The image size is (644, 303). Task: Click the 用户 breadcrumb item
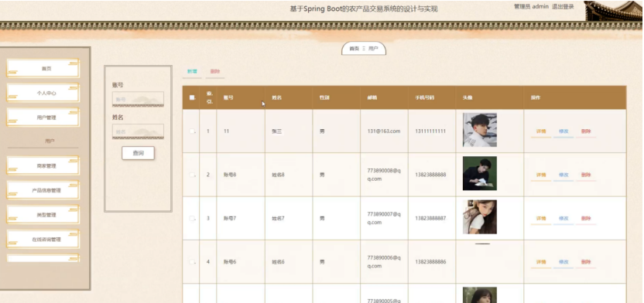(373, 49)
